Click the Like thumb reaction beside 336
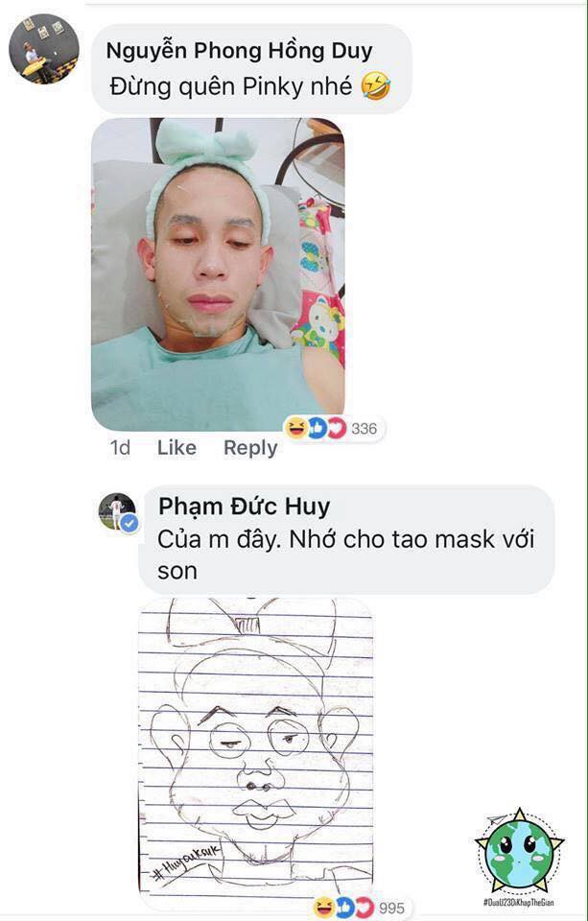The image size is (588, 921). click(x=316, y=429)
